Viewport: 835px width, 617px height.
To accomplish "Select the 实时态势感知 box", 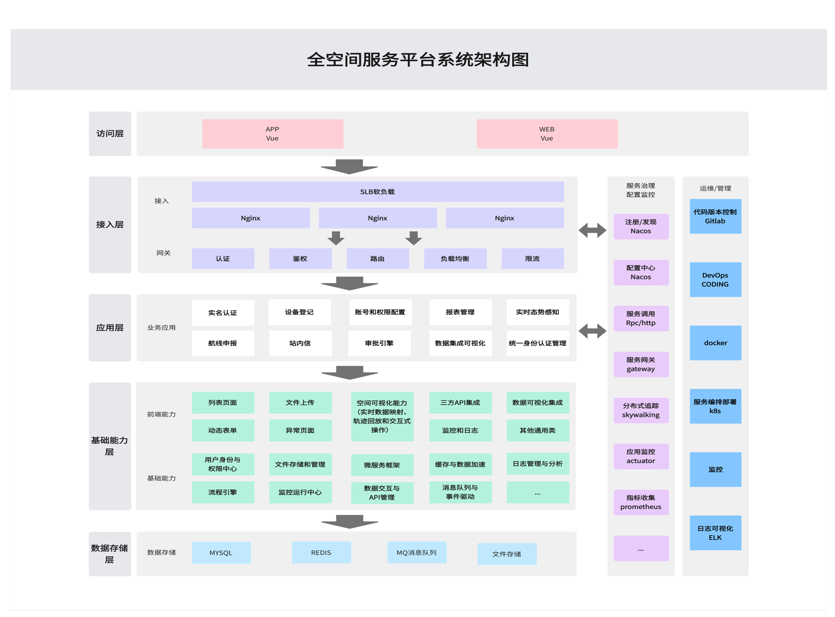I will [537, 312].
